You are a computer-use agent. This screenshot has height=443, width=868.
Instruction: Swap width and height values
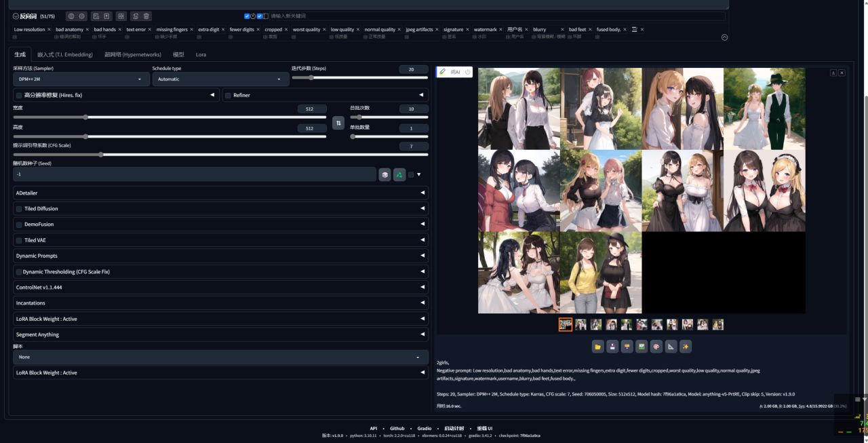tap(338, 123)
